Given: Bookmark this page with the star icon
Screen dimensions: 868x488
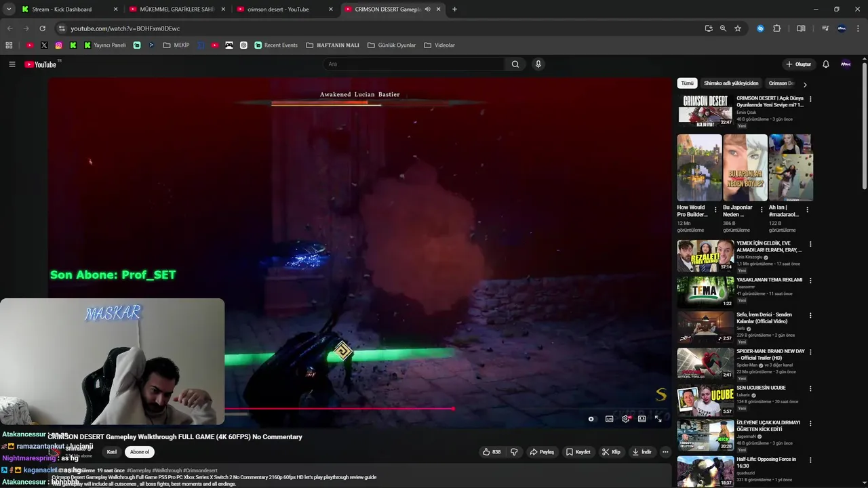Looking at the screenshot, I should click(x=738, y=28).
